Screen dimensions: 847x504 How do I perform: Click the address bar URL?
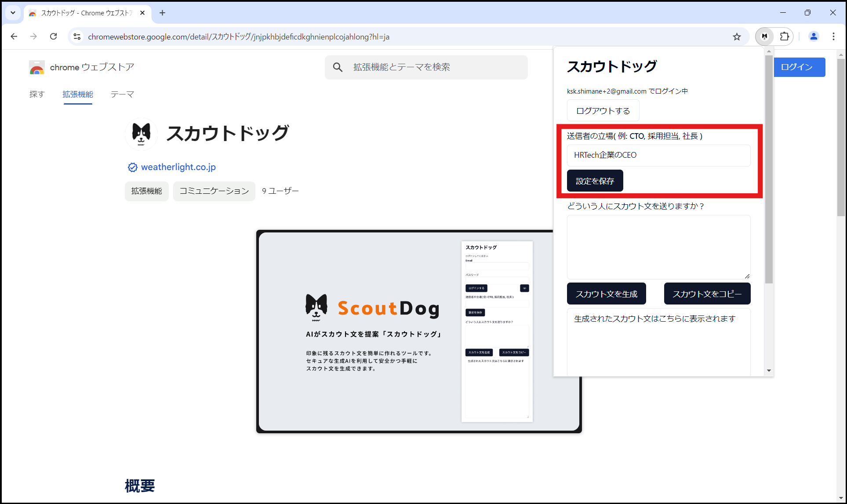coord(239,37)
